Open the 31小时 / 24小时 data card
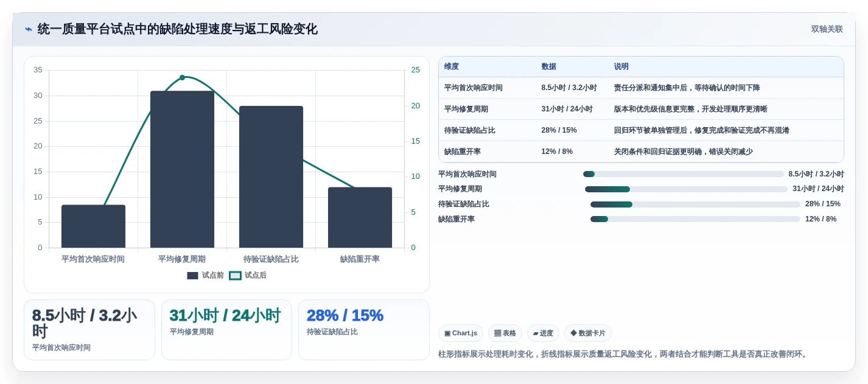 click(x=226, y=330)
